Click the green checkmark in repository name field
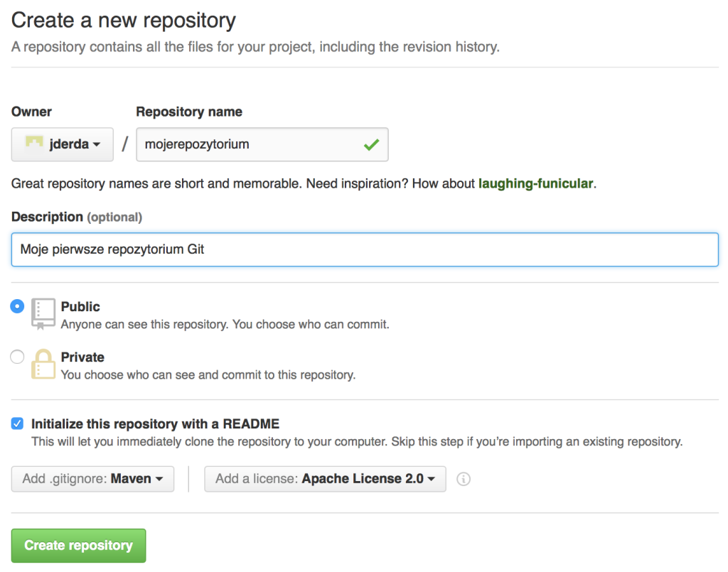 pos(371,145)
